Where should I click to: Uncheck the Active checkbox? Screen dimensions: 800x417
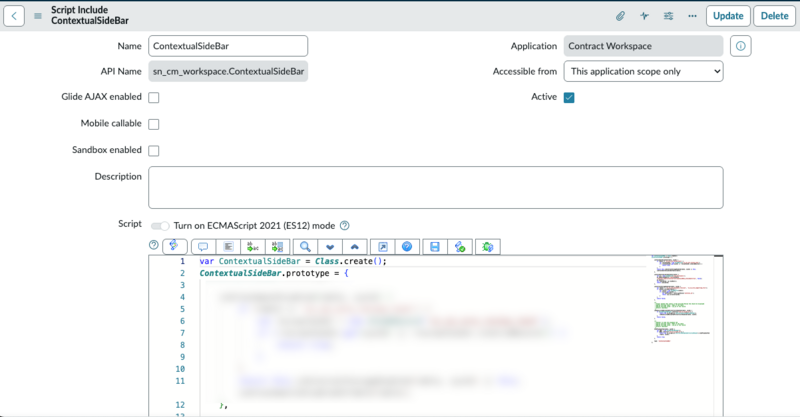(569, 97)
